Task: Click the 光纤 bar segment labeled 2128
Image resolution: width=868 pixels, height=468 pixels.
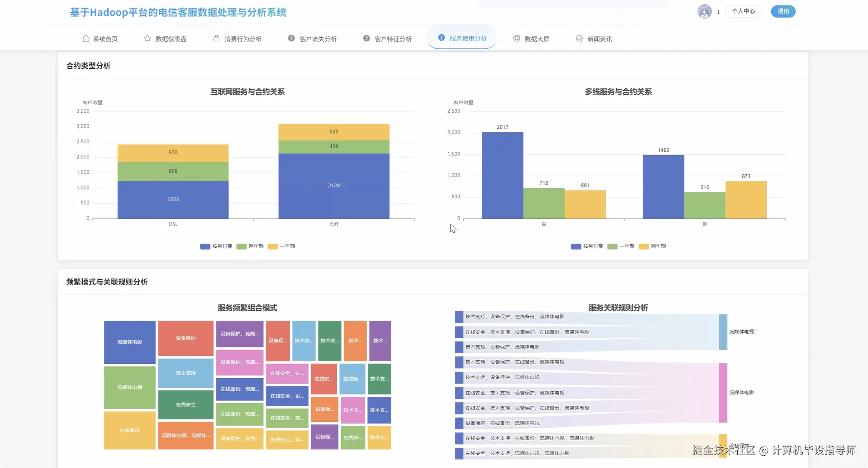Action: coord(334,186)
